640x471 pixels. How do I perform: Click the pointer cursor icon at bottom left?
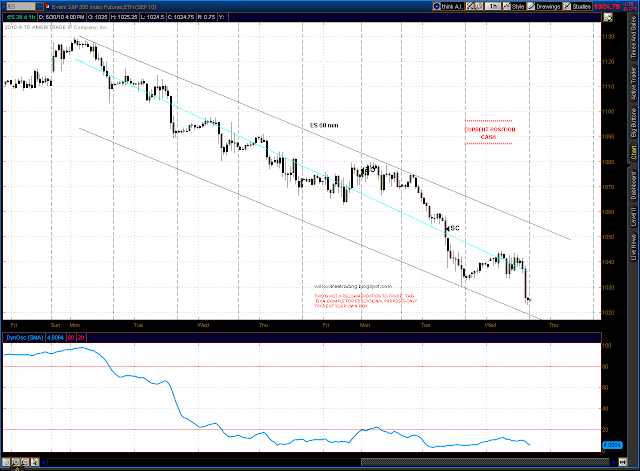[35, 462]
